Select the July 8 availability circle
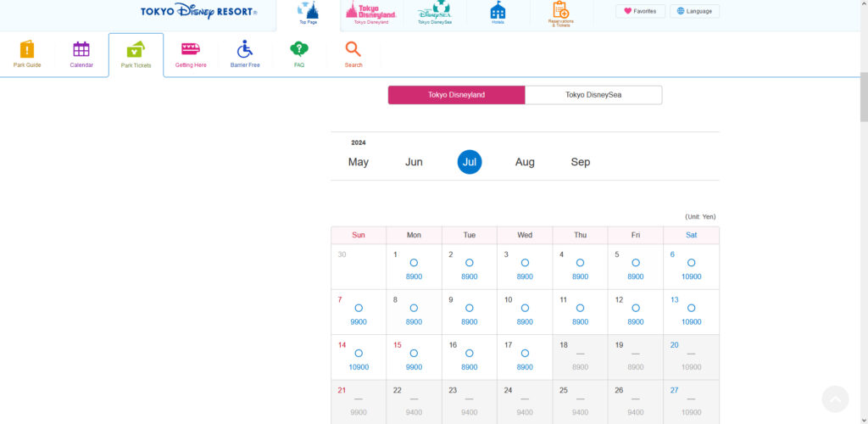868x424 pixels. (414, 309)
